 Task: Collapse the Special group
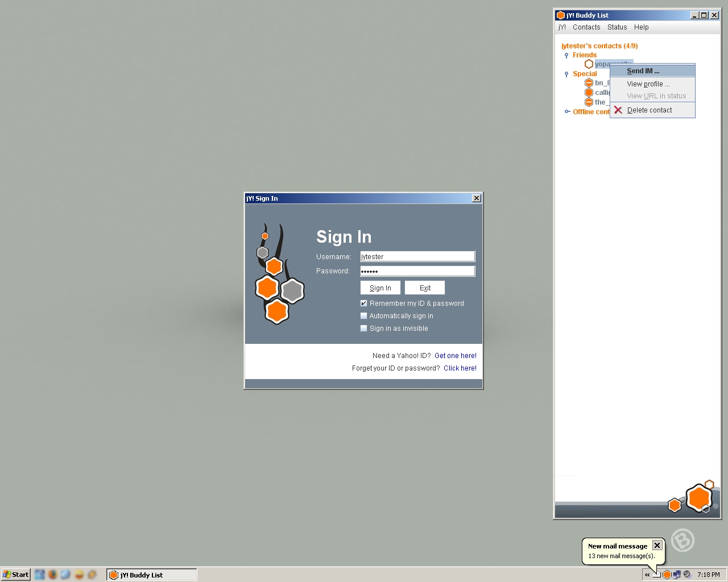tap(566, 74)
